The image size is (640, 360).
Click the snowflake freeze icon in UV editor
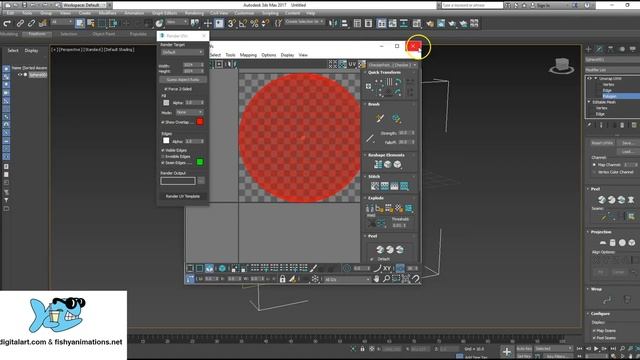tap(315, 279)
